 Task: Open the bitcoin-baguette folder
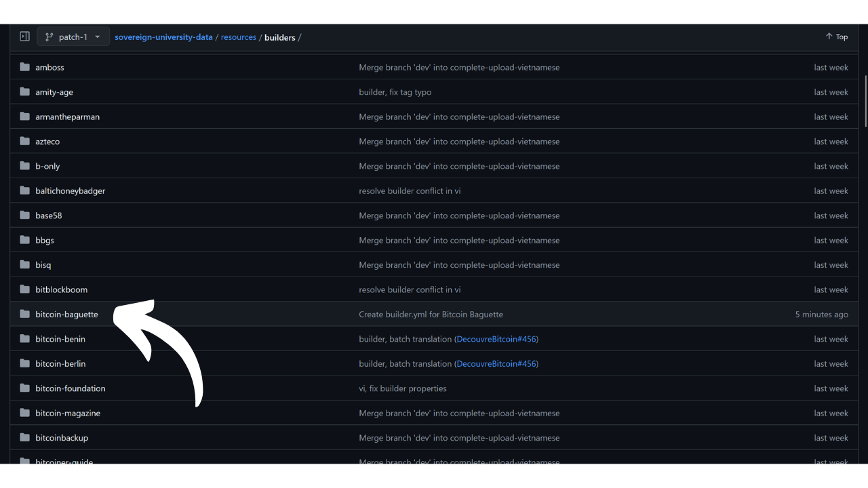66,314
